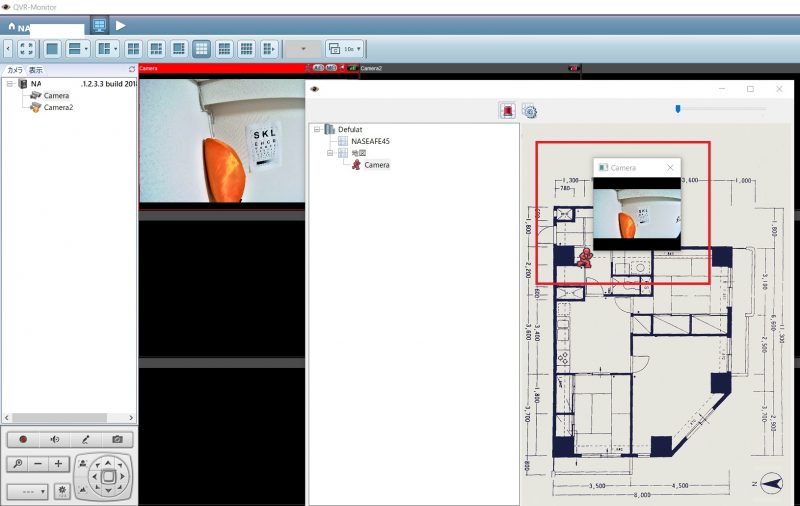Select the Camera2 channel title bar
This screenshot has height=506, width=800.
click(x=470, y=68)
